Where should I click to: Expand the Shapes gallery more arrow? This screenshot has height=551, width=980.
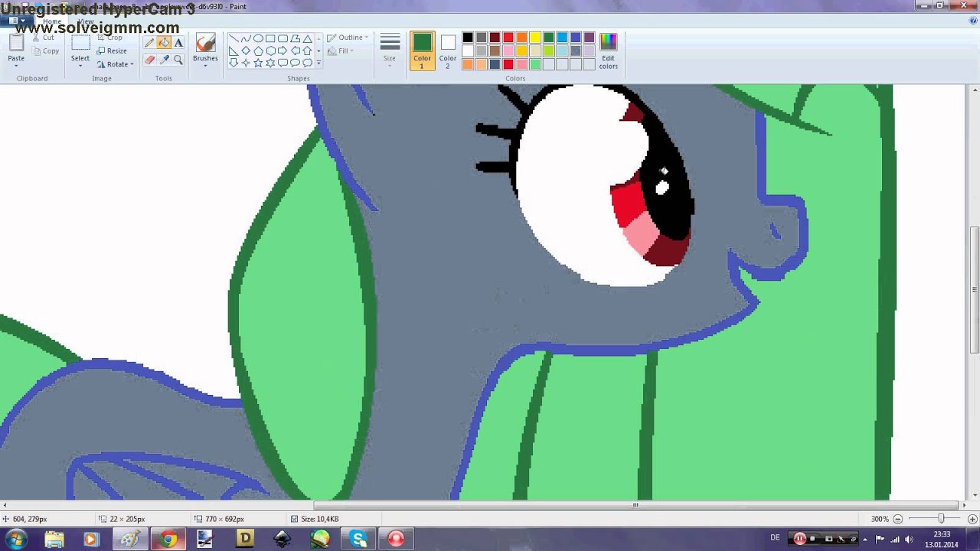click(318, 64)
